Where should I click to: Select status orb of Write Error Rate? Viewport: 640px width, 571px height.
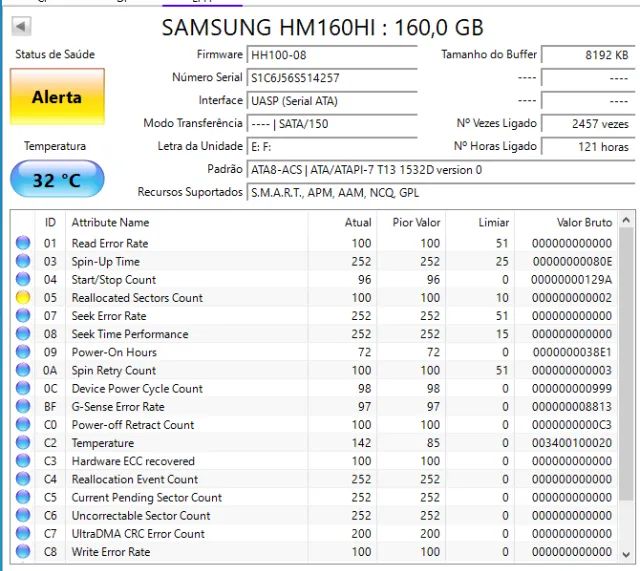coord(23,552)
